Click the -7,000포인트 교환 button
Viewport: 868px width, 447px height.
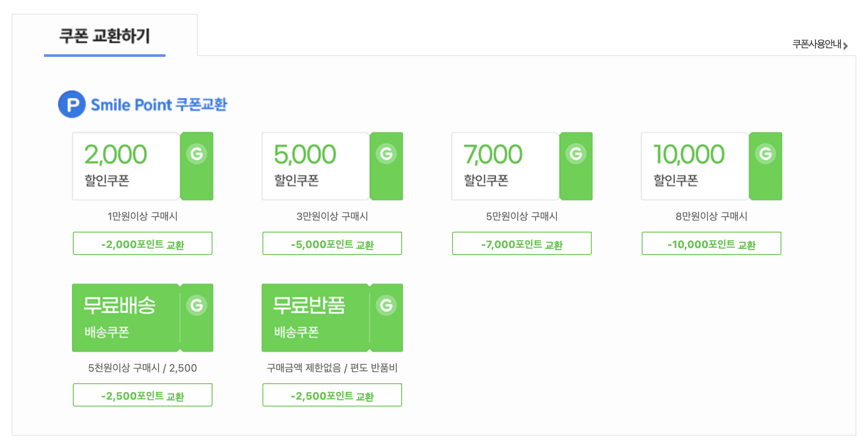pos(522,243)
